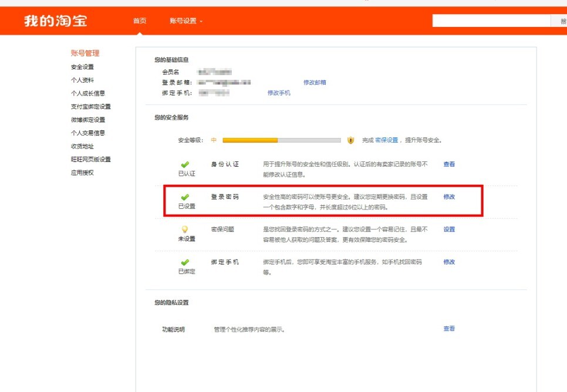
Task: Click the 安全等级 progress bar
Action: (x=282, y=140)
